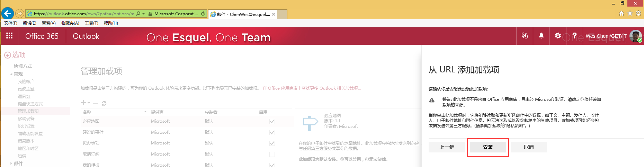Select 辅助功能设置 in options tree
The image size is (644, 167).
30,134
